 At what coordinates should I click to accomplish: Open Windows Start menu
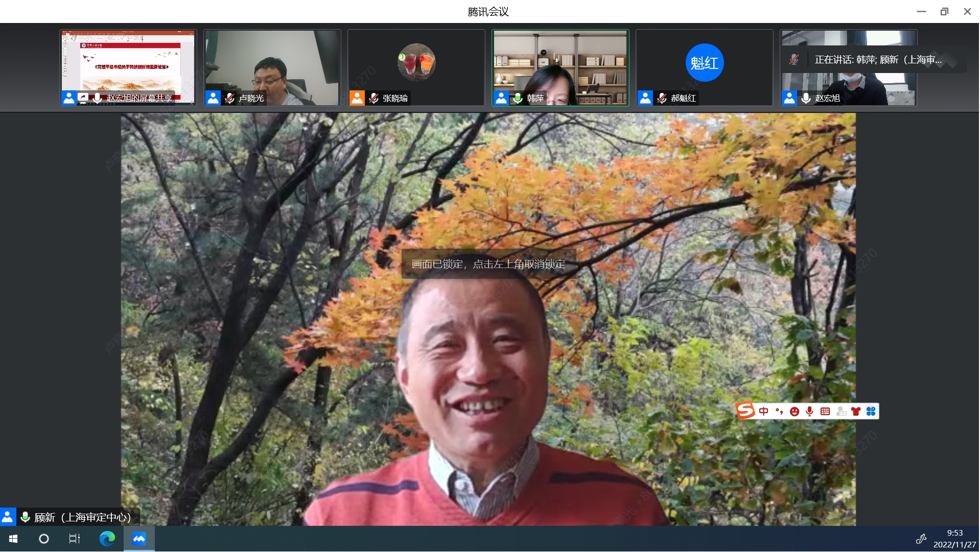click(14, 539)
